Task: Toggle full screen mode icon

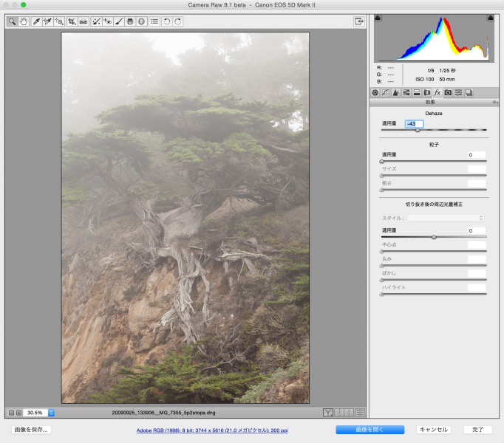Action: tap(358, 21)
